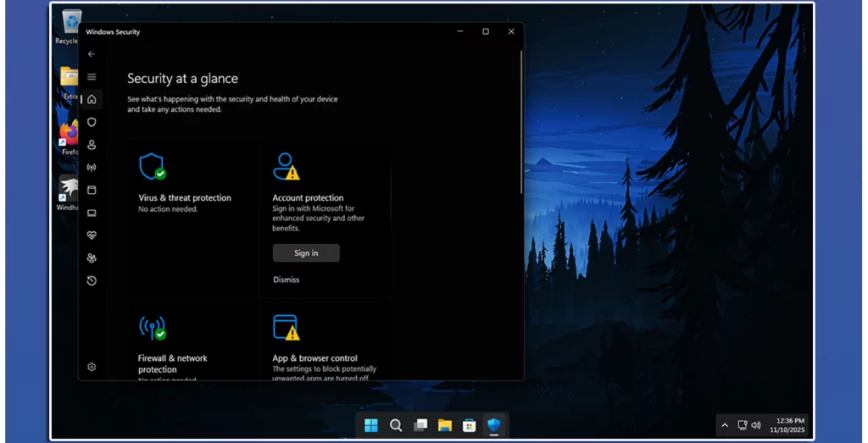Go back using the back arrow

coord(92,54)
